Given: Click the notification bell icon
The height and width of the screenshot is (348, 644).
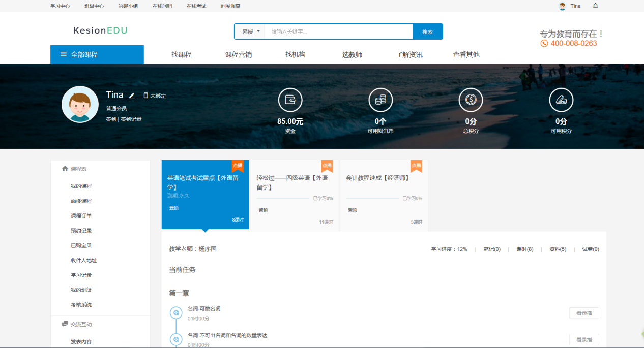Looking at the screenshot, I should tap(595, 6).
